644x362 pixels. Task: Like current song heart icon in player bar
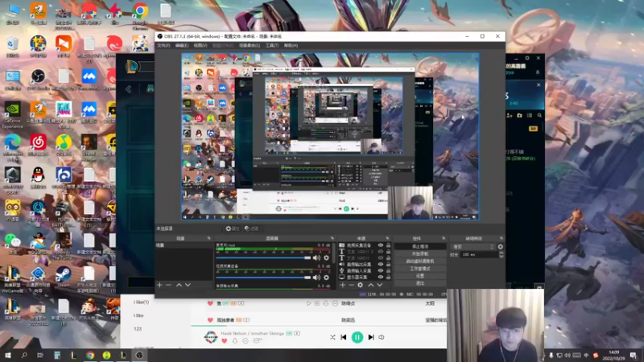click(225, 341)
